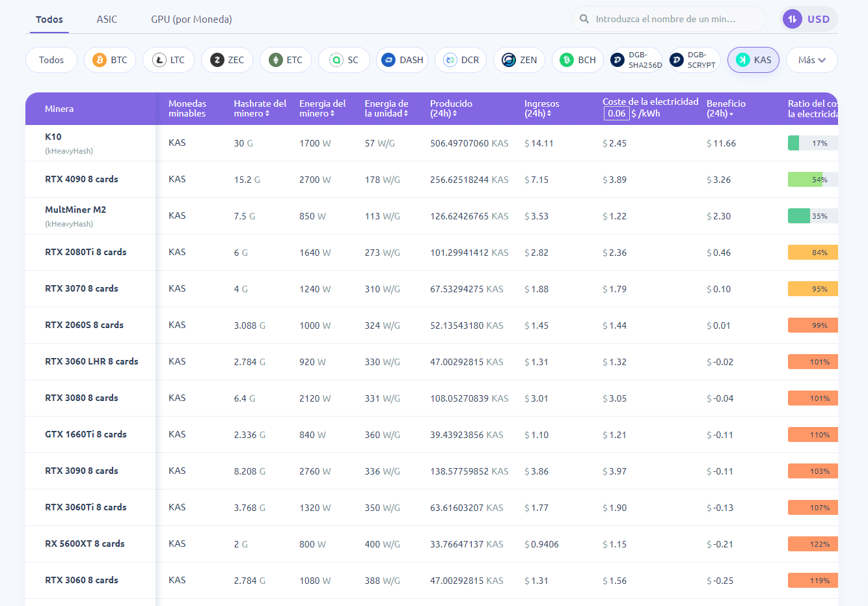The image size is (868, 606).
Task: Click the 15.2 G hashrate value
Action: (247, 180)
